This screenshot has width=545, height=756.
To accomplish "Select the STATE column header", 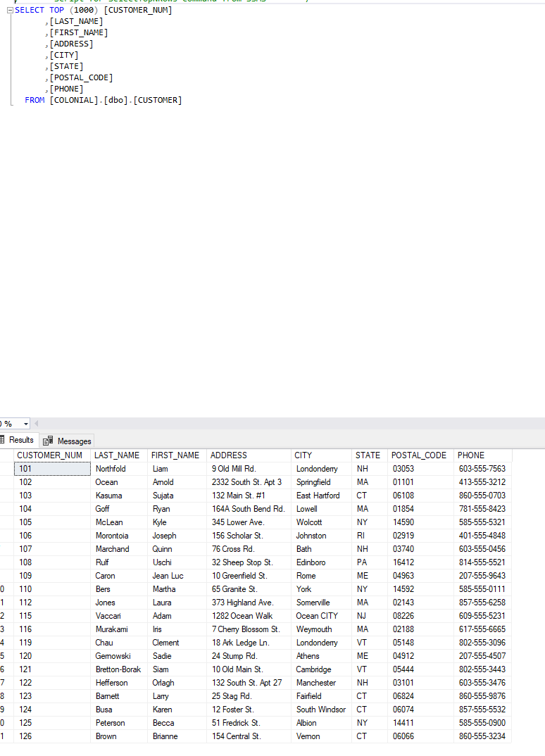I will (x=370, y=455).
